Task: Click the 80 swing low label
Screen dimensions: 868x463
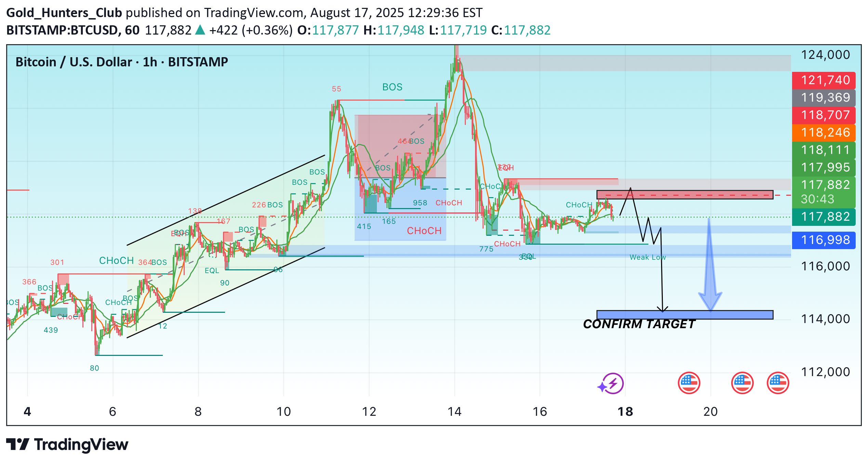Action: tap(94, 368)
